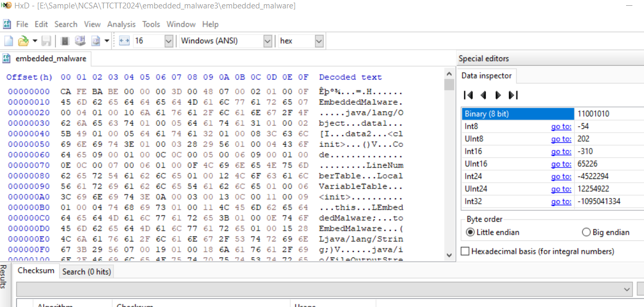Open the Search menu
Image resolution: width=644 pixels, height=307 pixels.
coord(66,24)
